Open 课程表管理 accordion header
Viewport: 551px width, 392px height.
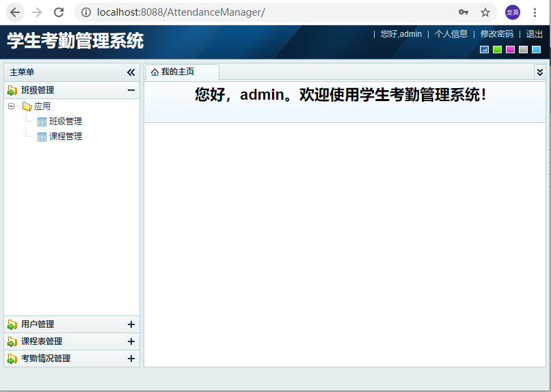point(72,341)
